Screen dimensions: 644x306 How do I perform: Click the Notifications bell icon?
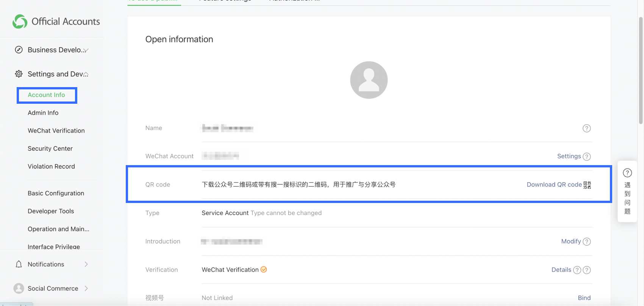19,264
